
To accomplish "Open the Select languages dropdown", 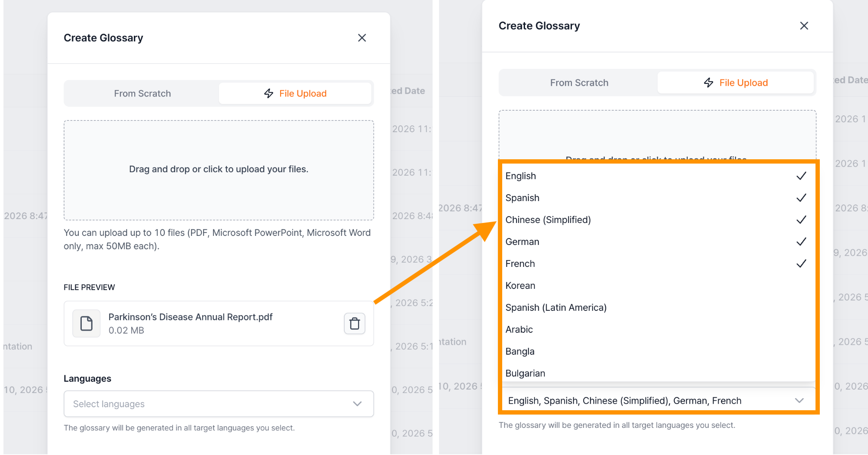I will [x=219, y=404].
